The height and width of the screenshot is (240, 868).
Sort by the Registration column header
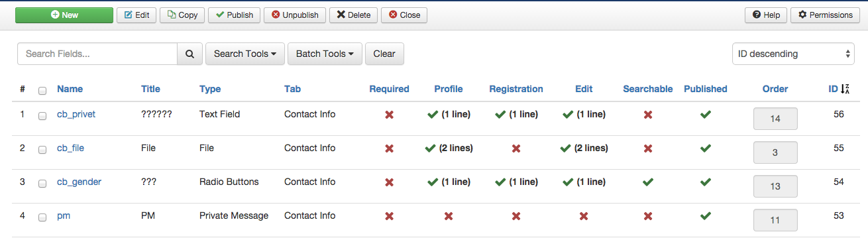(516, 89)
